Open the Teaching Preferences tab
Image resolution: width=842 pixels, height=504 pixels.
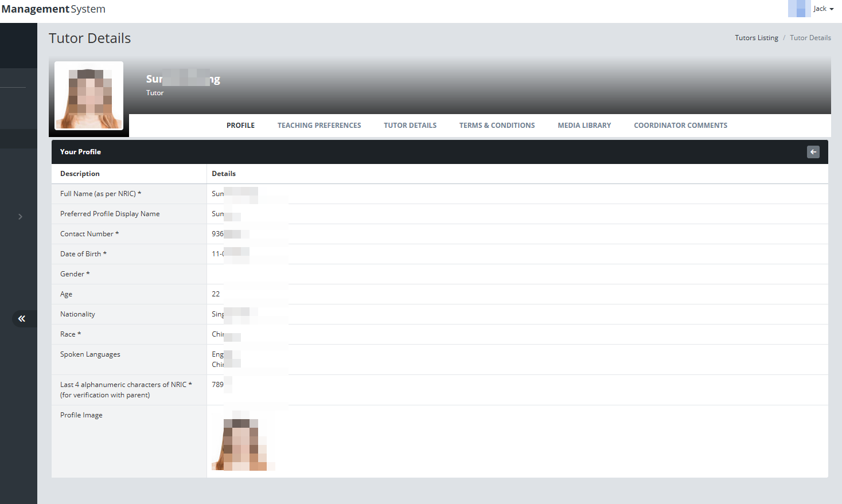click(319, 126)
